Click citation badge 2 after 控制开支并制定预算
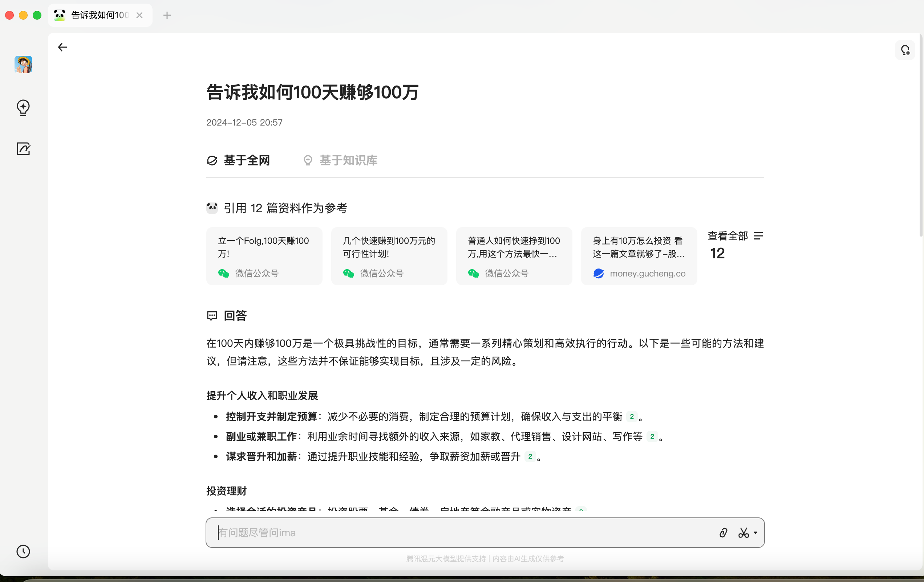 click(632, 417)
